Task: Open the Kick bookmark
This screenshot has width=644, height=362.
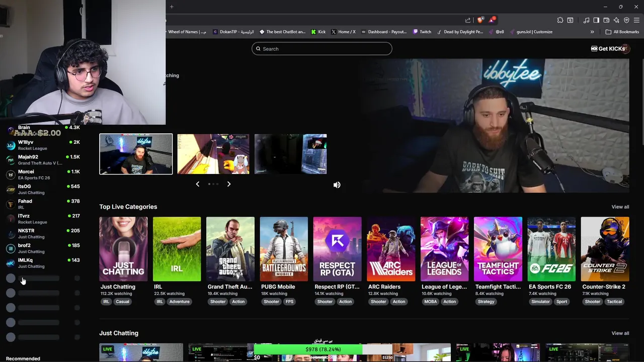Action: point(318,32)
